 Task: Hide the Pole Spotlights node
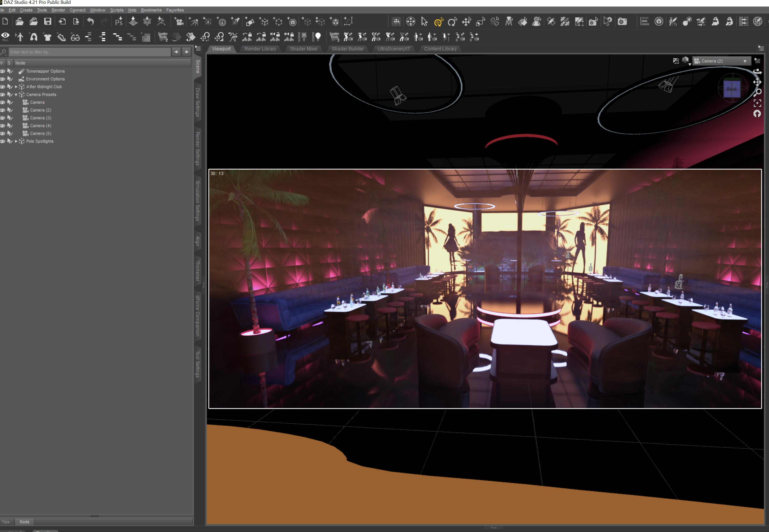[3, 141]
